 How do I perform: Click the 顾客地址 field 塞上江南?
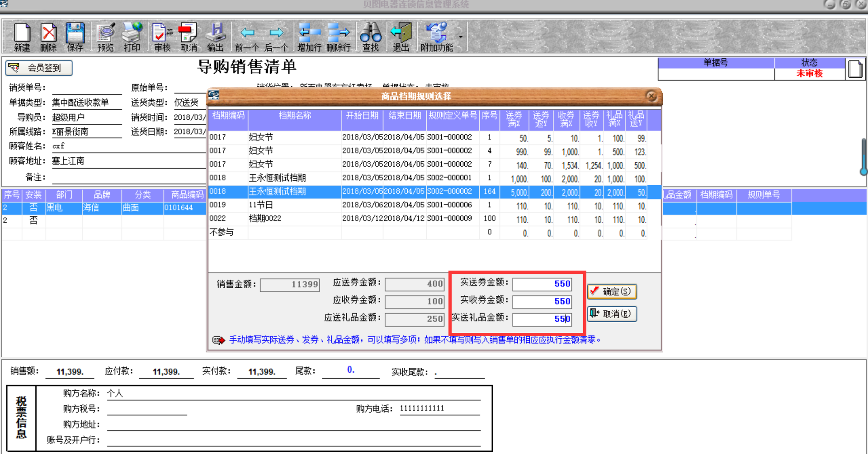(x=128, y=161)
